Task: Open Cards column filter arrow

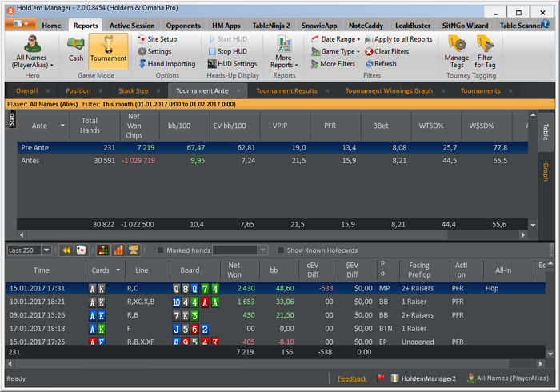Action: (x=118, y=270)
